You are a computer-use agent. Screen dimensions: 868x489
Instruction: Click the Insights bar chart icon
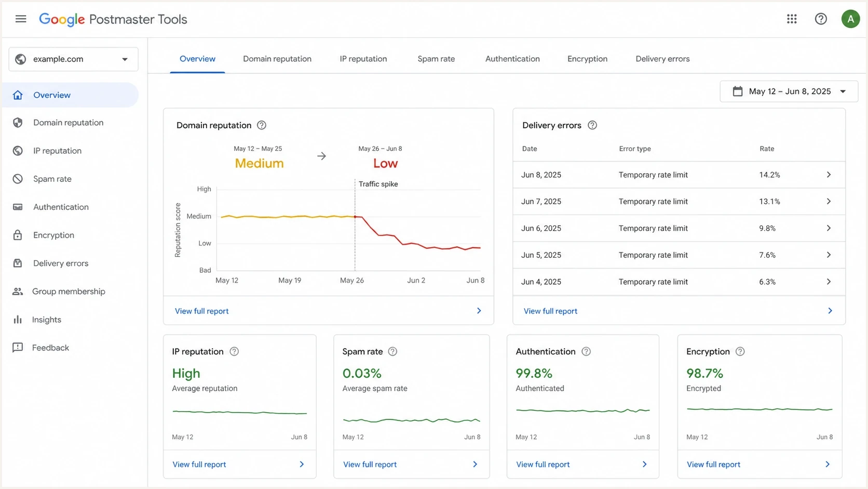(18, 320)
